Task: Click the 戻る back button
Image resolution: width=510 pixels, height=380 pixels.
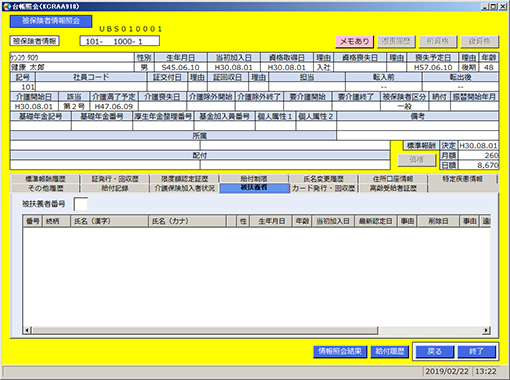Action: (x=434, y=351)
